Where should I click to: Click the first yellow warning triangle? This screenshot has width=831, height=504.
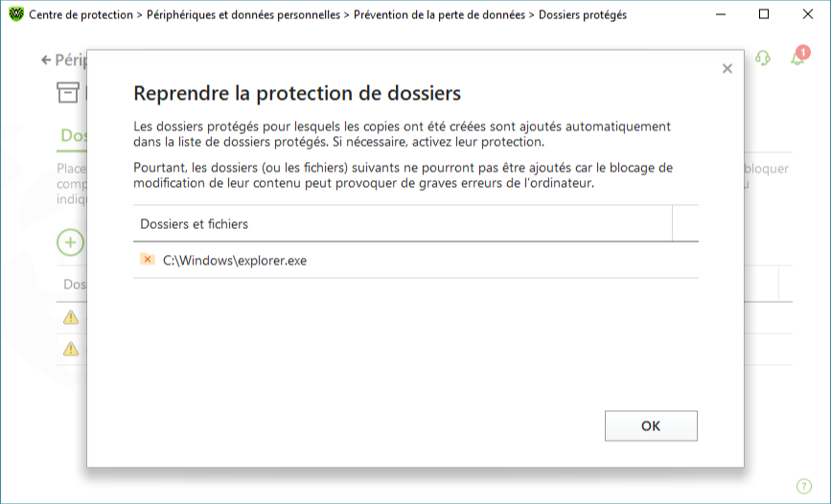(x=71, y=317)
